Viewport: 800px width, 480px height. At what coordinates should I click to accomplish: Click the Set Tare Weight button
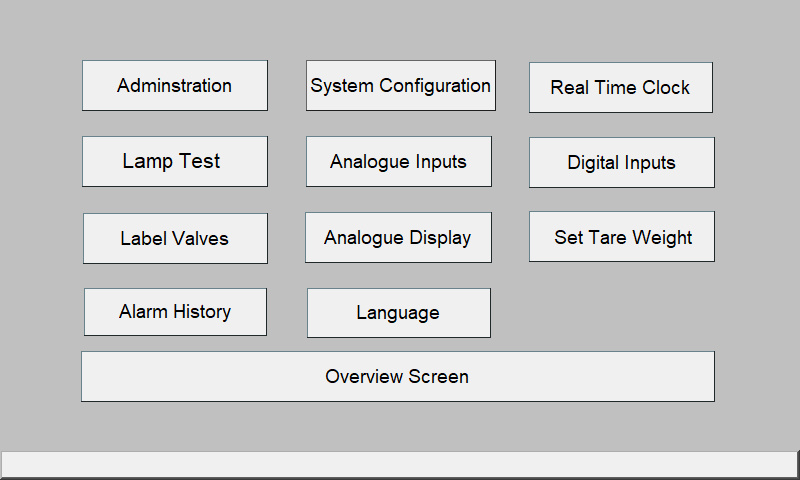click(621, 237)
